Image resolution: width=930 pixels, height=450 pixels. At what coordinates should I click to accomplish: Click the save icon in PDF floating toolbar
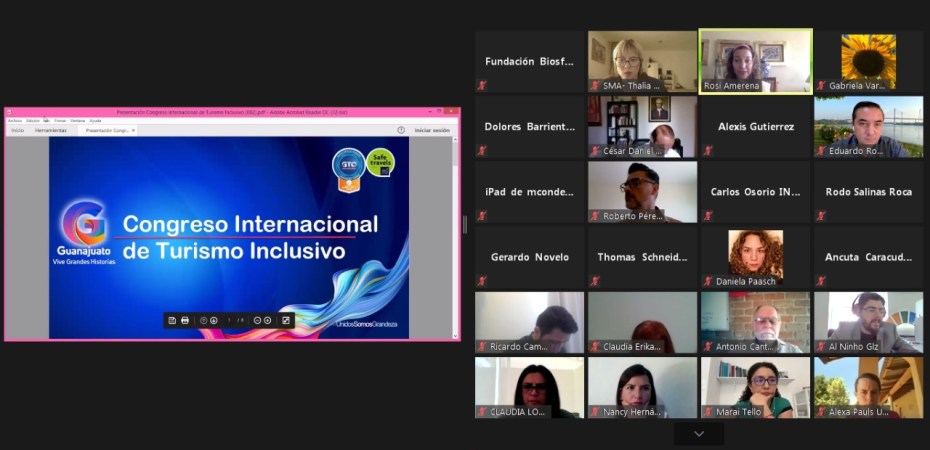[x=172, y=320]
